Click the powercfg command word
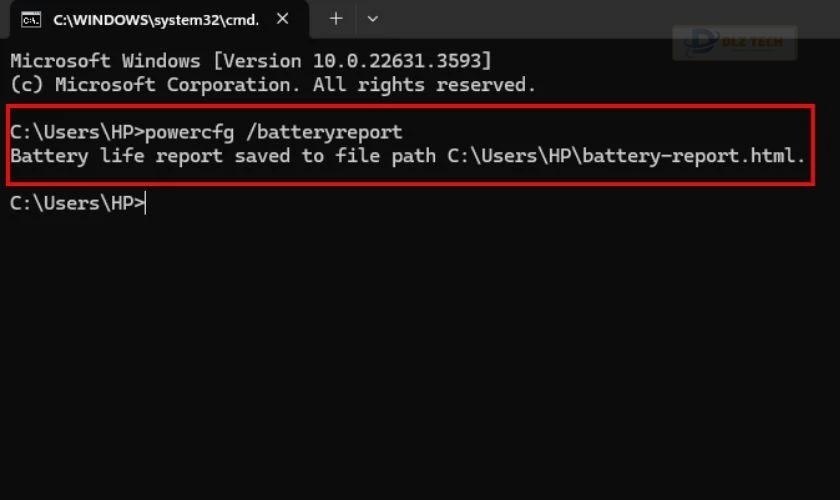 click(189, 133)
